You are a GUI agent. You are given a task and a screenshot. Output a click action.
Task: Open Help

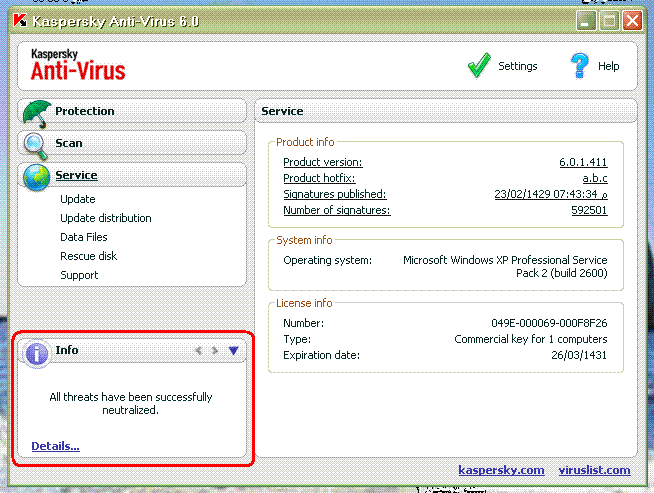click(x=609, y=66)
